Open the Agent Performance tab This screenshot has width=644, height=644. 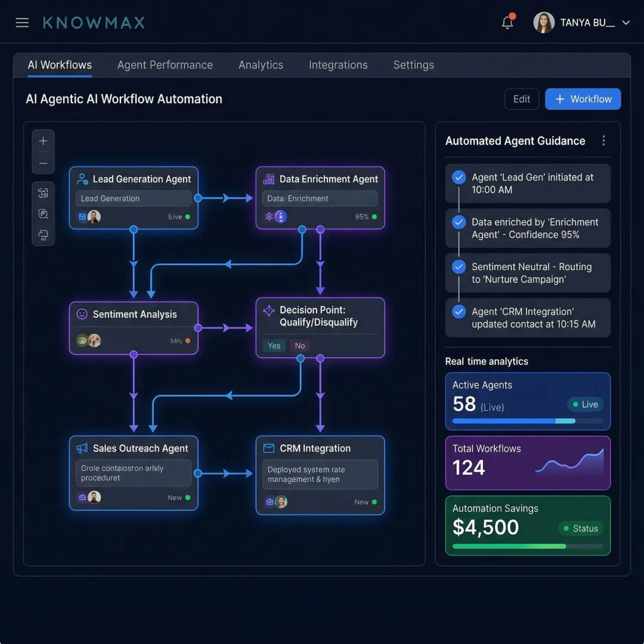click(x=165, y=65)
